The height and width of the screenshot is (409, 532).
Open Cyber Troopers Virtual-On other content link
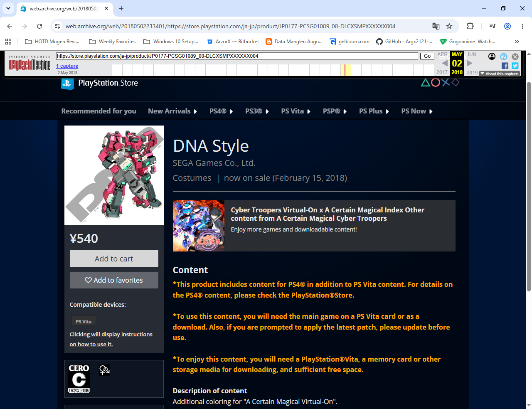point(328,214)
